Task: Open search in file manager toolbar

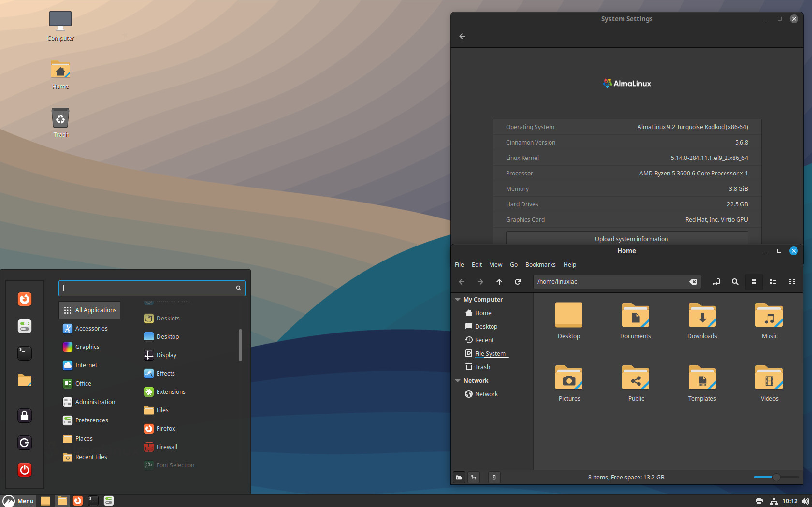Action: (x=735, y=282)
